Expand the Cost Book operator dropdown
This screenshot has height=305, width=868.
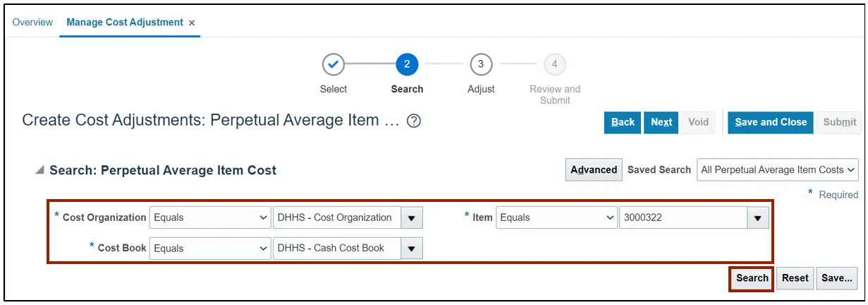tap(210, 249)
